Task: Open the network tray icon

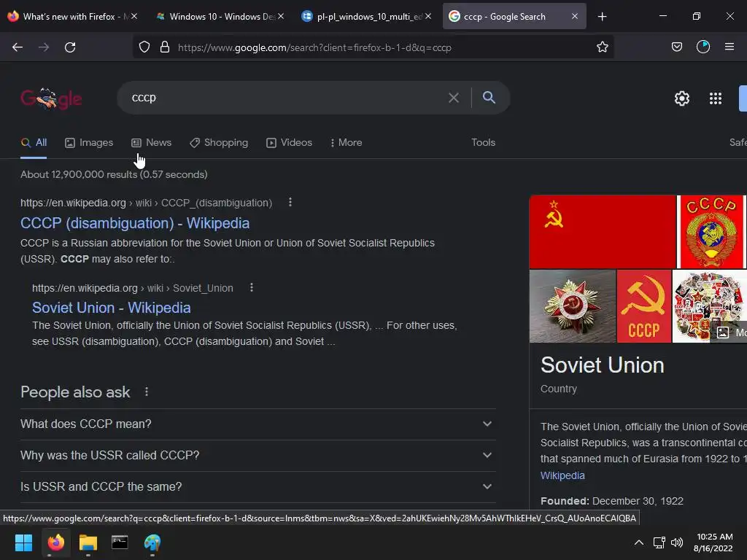Action: pos(659,542)
